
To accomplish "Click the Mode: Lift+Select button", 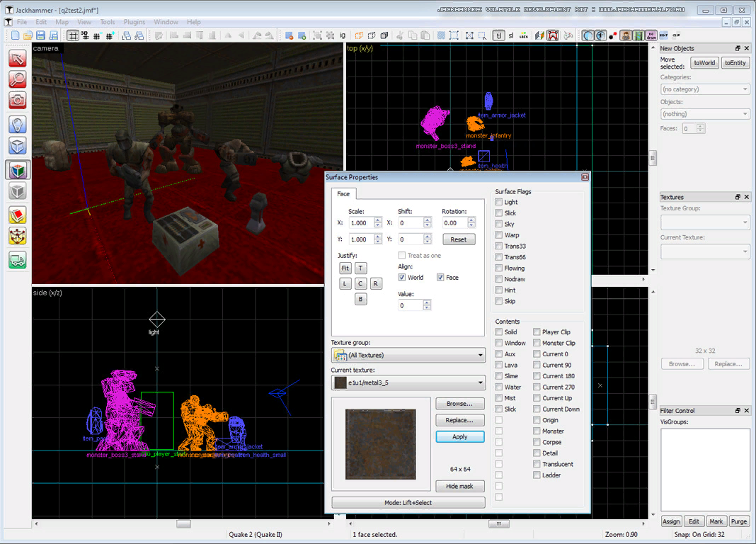I will 408,502.
